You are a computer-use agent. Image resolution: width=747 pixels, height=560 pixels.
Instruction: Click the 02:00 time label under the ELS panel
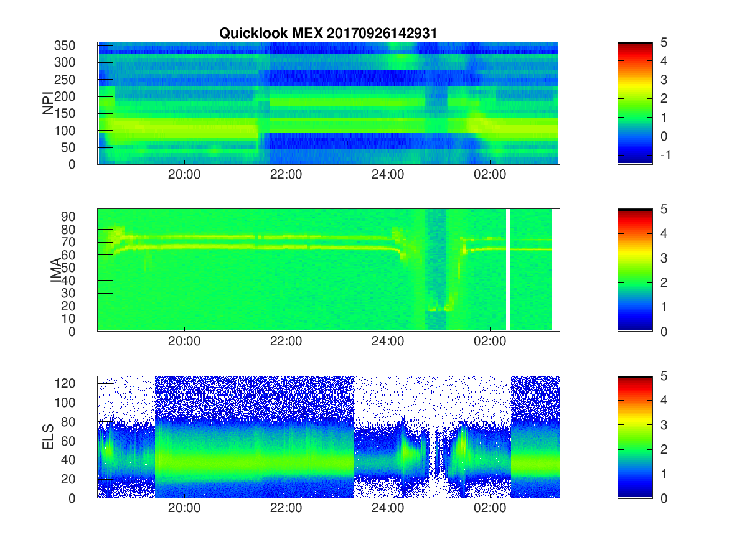click(x=490, y=508)
